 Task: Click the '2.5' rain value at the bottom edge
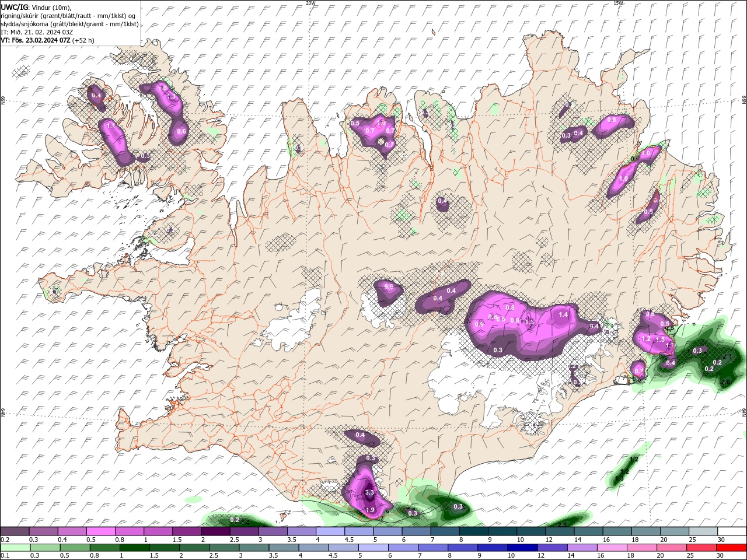[563, 525]
